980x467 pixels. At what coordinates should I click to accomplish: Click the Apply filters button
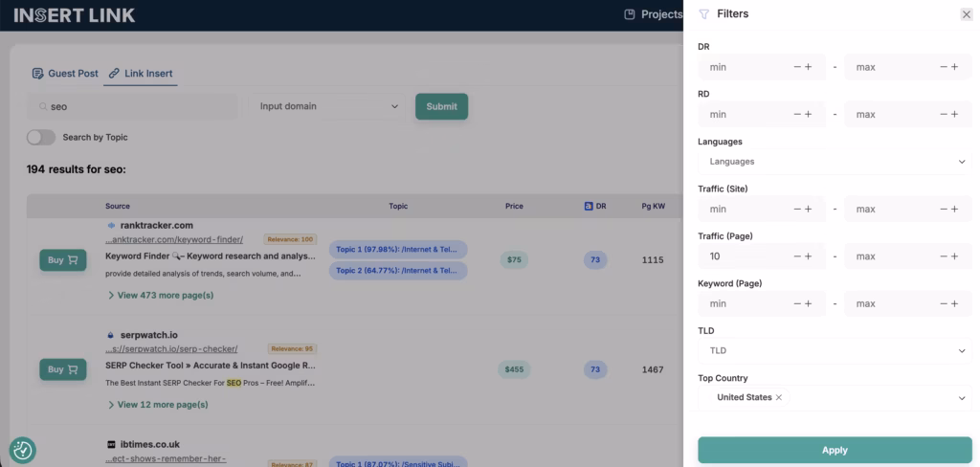[835, 450]
